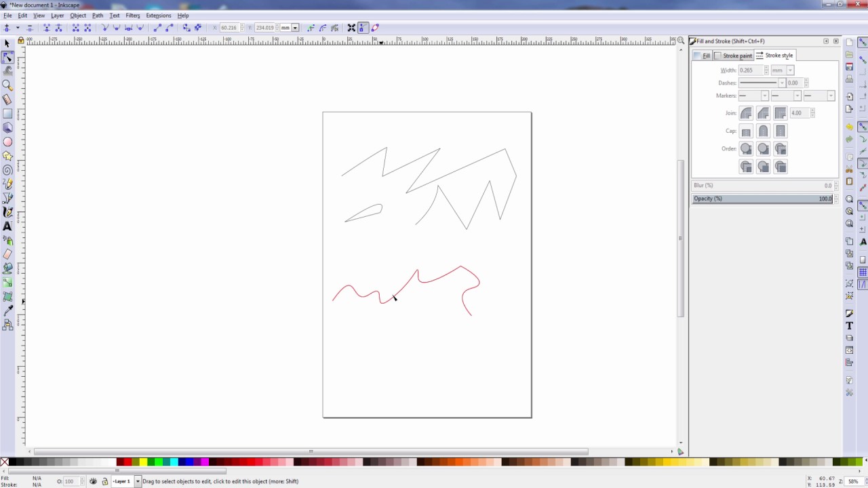The height and width of the screenshot is (488, 868).
Task: Select the Calligraphy tool
Action: (7, 212)
